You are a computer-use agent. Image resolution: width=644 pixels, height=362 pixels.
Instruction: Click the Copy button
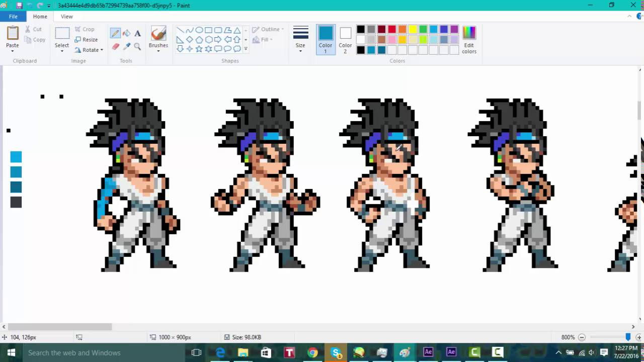point(35,40)
